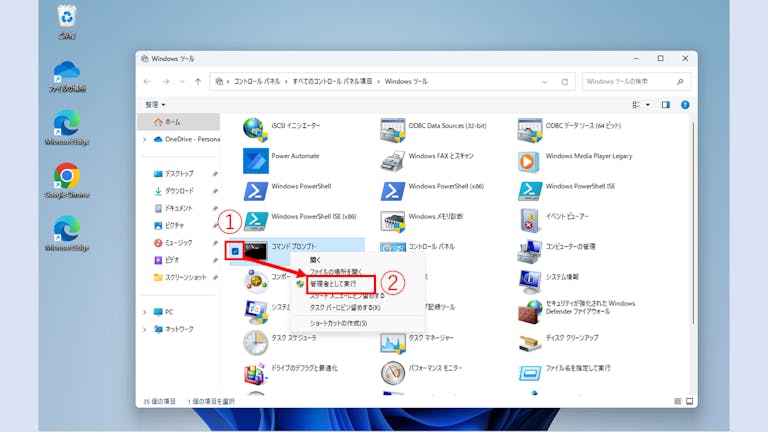Select the ファイル名を指定して実行 icon
Viewport: 768px width, 432px height.
pyautogui.click(x=529, y=373)
